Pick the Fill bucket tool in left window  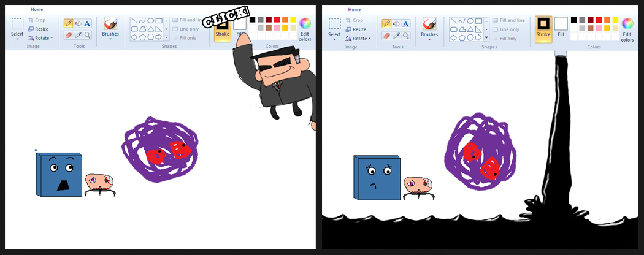coord(78,23)
